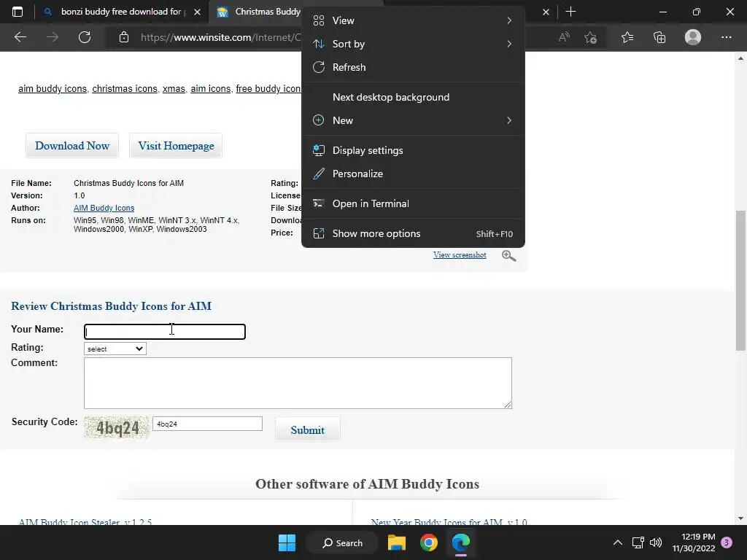Image resolution: width=747 pixels, height=560 pixels.
Task: Open the Read aloud icon in address bar
Action: (x=564, y=37)
